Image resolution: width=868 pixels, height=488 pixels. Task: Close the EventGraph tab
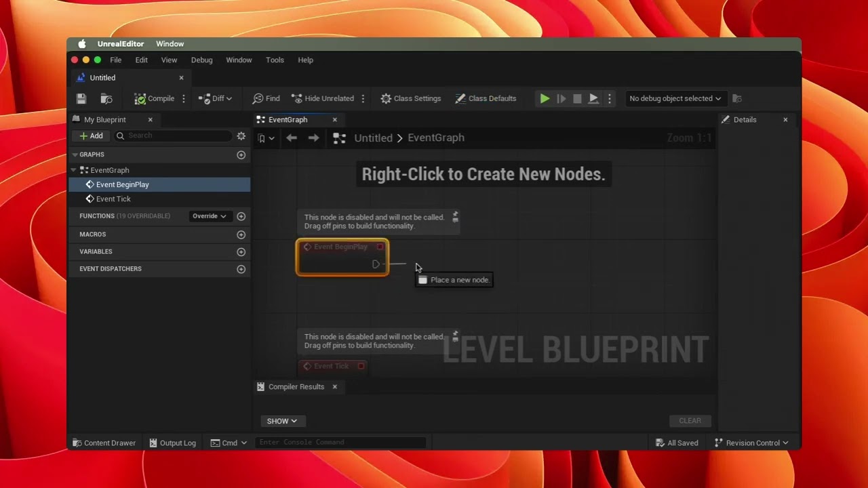click(x=334, y=120)
